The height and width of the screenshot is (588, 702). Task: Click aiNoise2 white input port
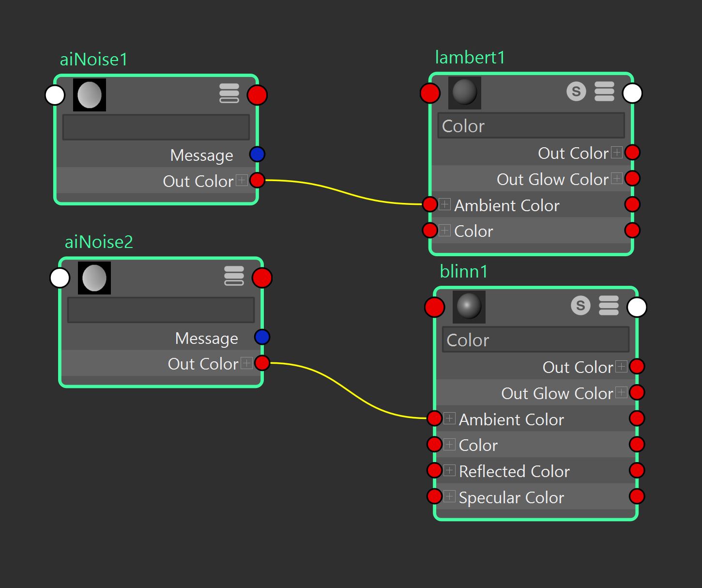(x=60, y=278)
